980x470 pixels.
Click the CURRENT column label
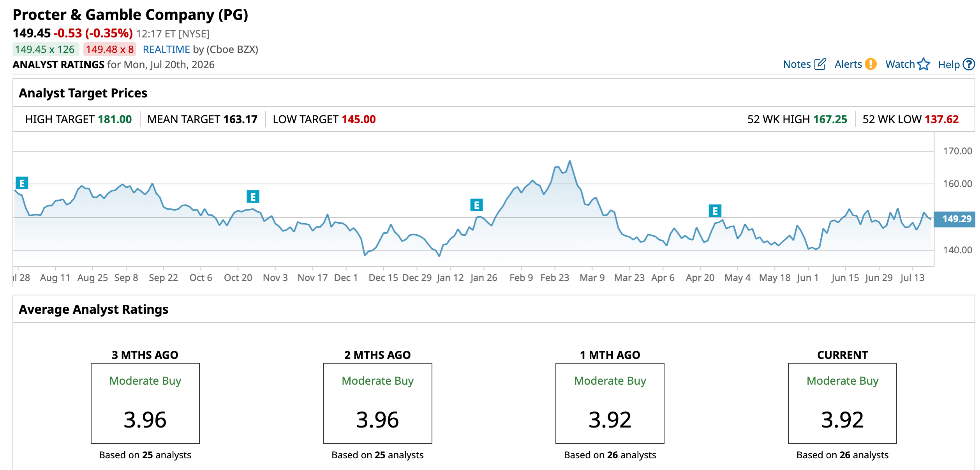pos(843,355)
